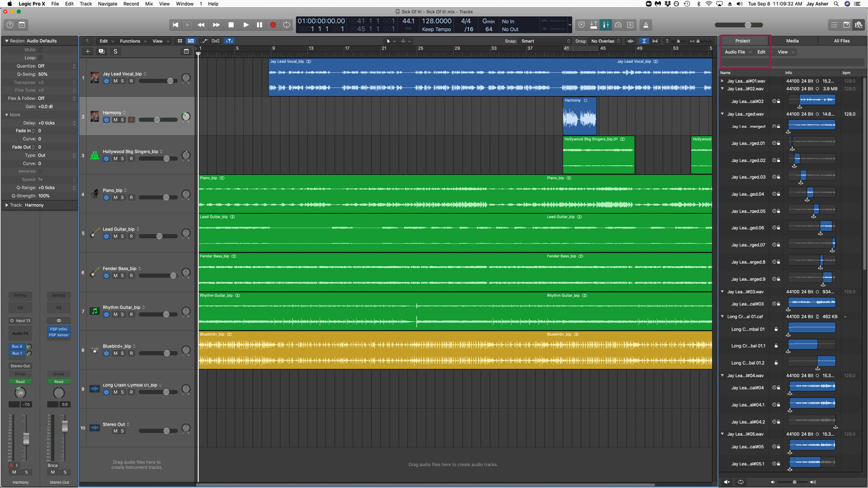Open the Project browser View menu
This screenshot has width=868, height=488.
[x=786, y=52]
